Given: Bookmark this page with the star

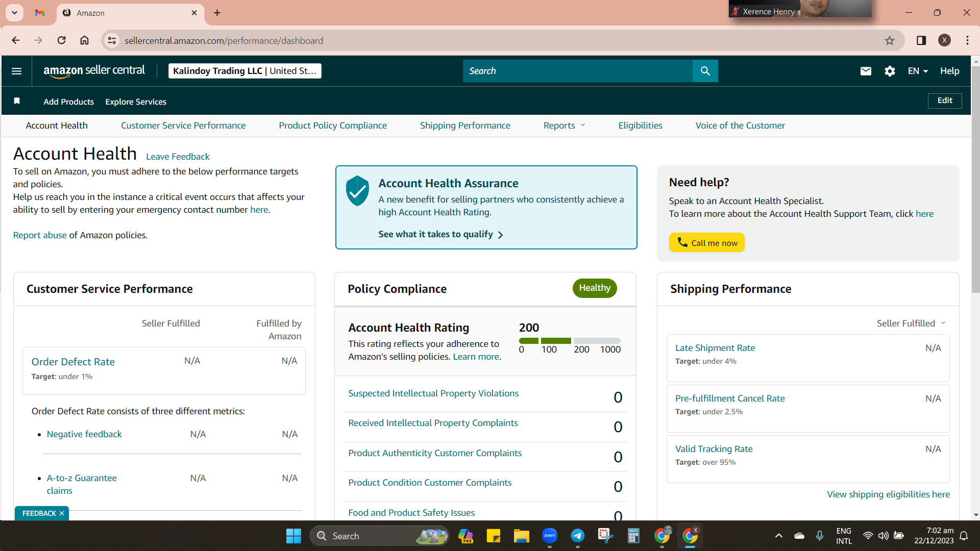Looking at the screenshot, I should click(x=890, y=40).
